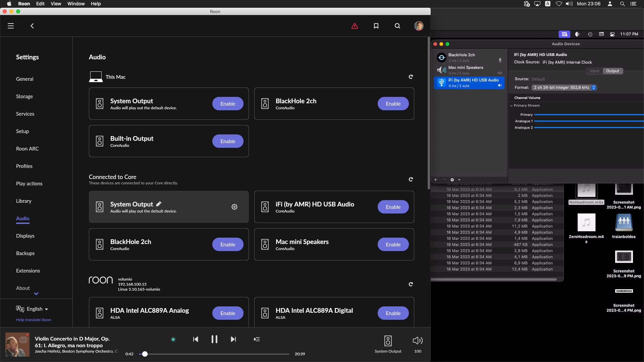Image resolution: width=644 pixels, height=362 pixels.
Task: Edit System Output name with pencil icon
Action: 159,204
